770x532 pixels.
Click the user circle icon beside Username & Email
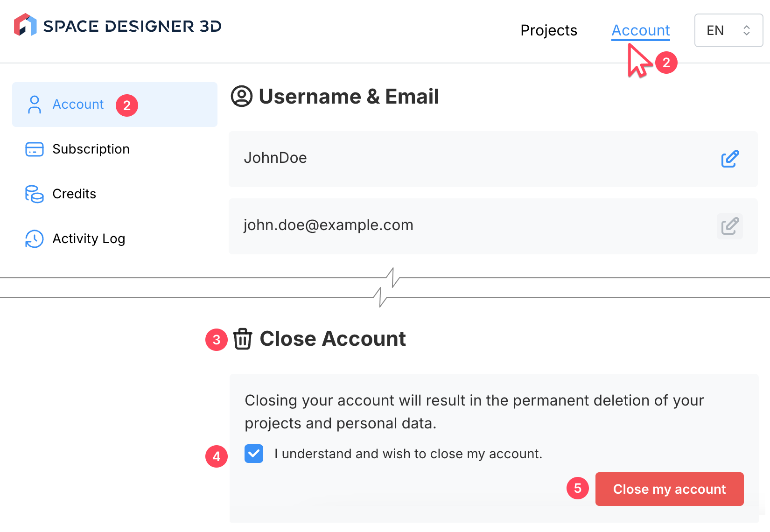pyautogui.click(x=242, y=97)
